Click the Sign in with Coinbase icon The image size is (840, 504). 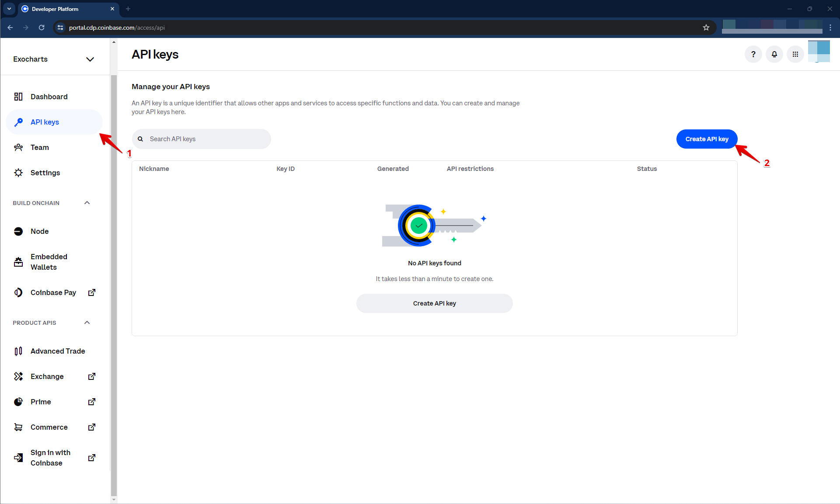point(18,458)
